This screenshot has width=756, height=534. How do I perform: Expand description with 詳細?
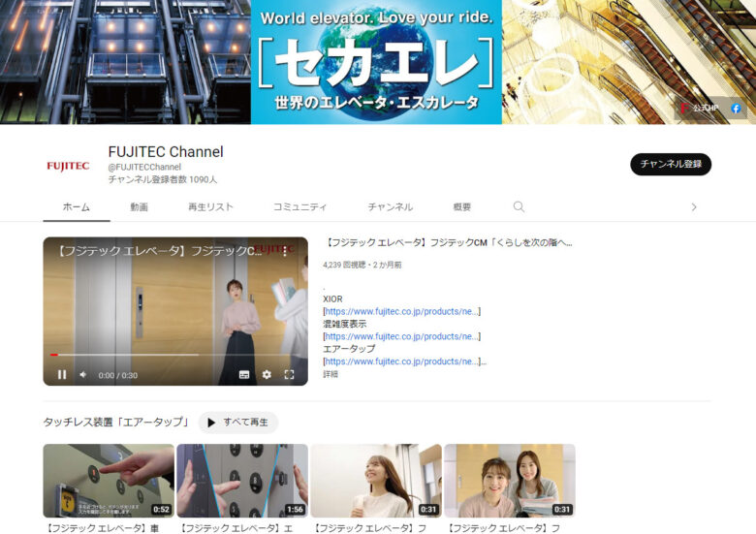[x=331, y=374]
